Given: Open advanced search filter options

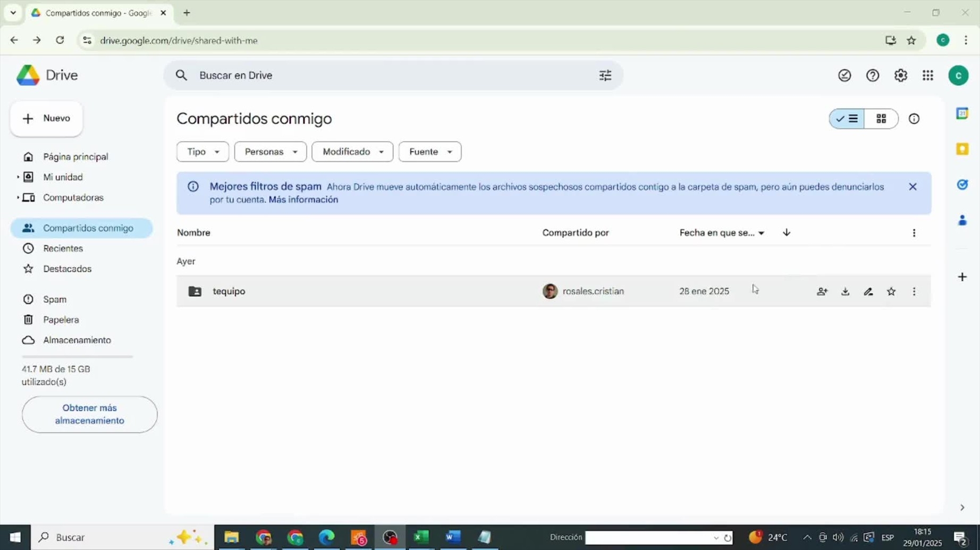Looking at the screenshot, I should [x=605, y=76].
